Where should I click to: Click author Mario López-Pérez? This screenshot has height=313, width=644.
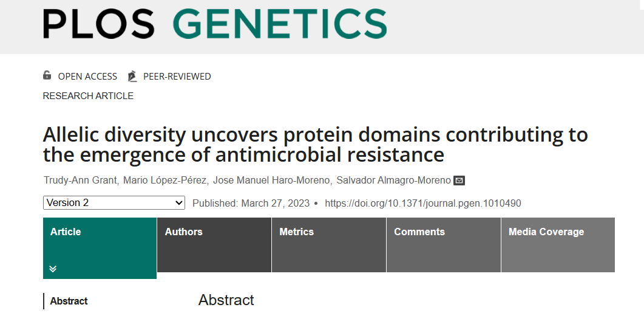[166, 181]
